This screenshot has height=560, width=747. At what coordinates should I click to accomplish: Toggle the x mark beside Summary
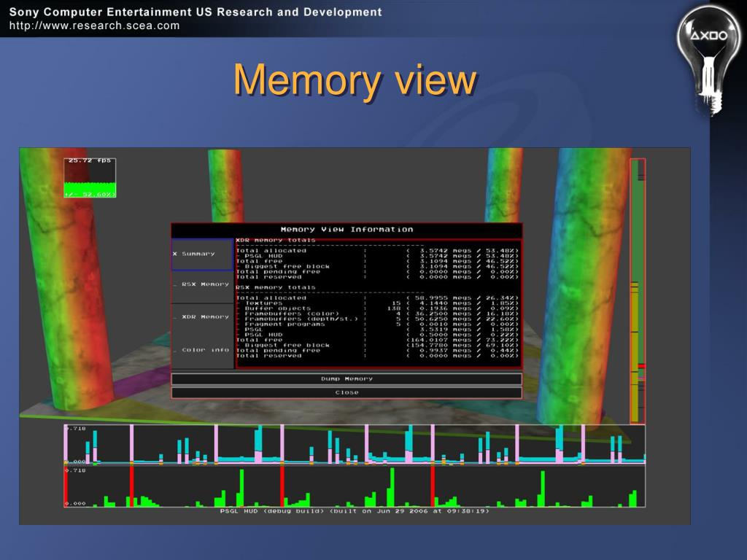coord(175,254)
